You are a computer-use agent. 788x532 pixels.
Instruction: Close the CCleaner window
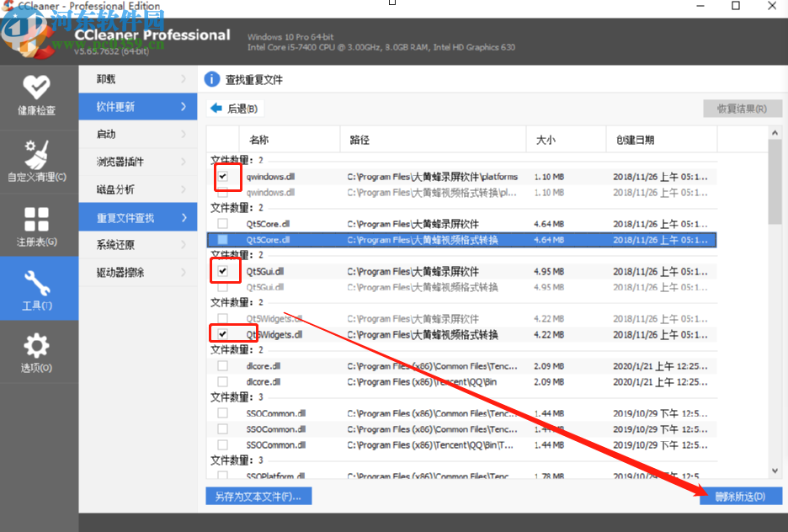pyautogui.click(x=772, y=6)
